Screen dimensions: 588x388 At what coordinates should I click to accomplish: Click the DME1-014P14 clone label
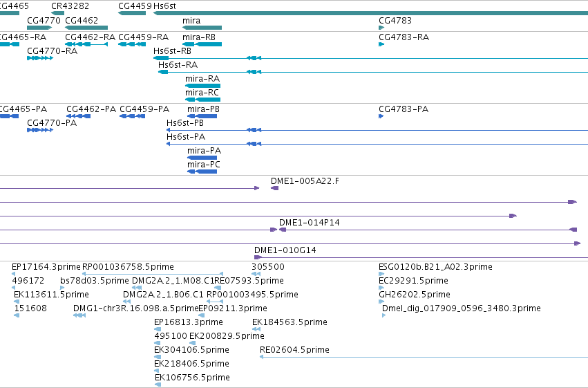[310, 223]
